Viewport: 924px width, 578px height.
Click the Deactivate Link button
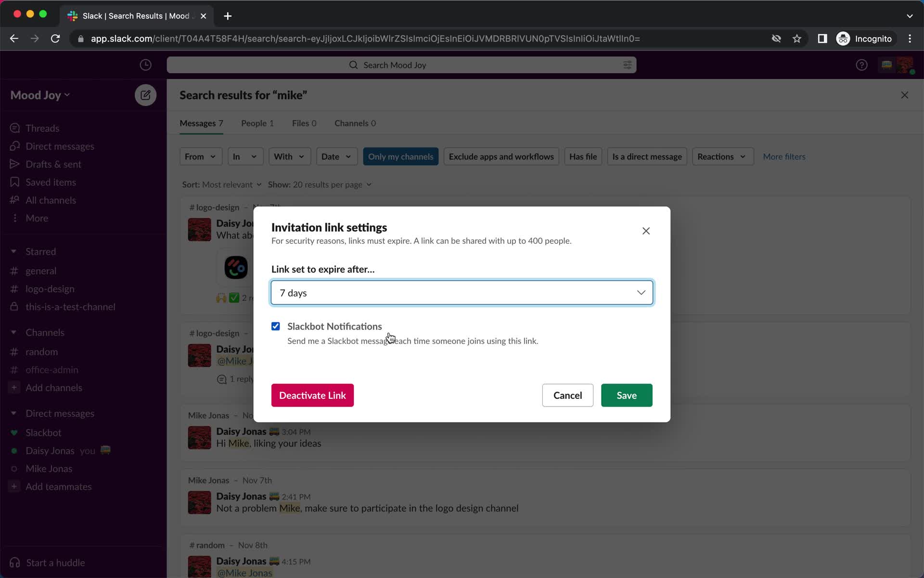(312, 395)
